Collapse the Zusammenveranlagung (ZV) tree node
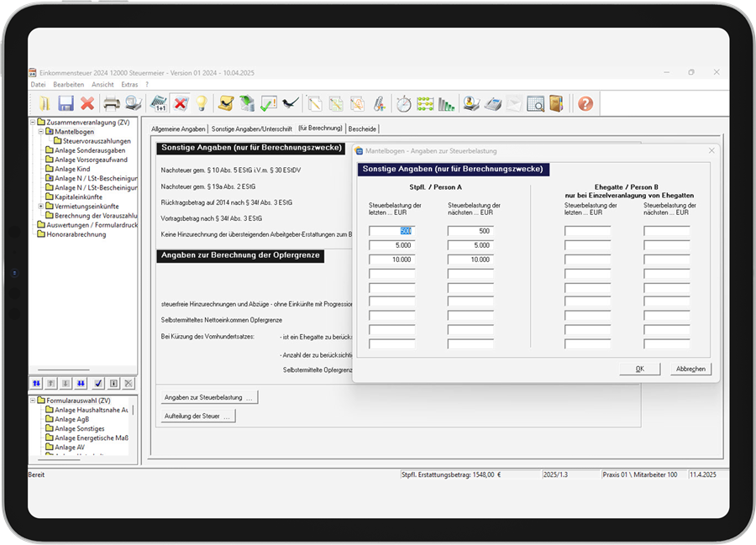Screen dimensions: 756x545 33,123
